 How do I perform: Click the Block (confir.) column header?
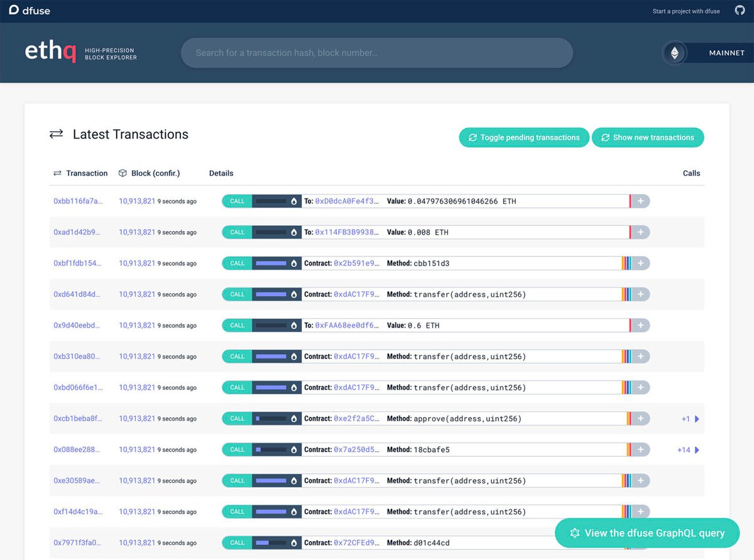(x=155, y=173)
